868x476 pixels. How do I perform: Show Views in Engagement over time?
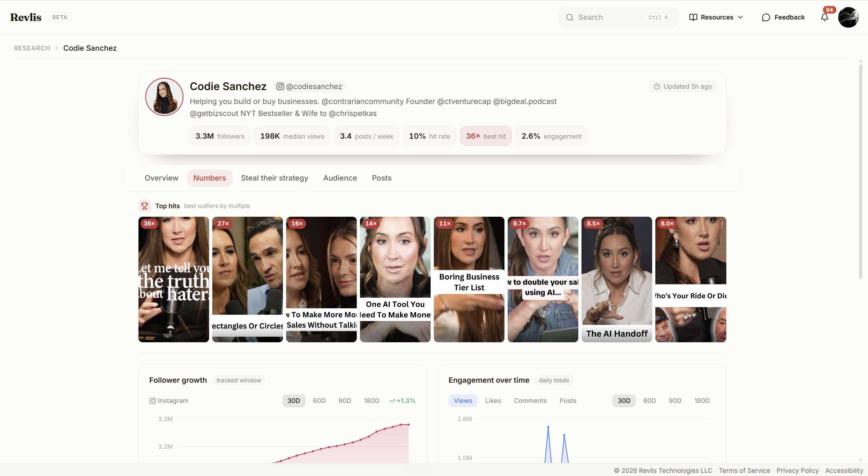pos(463,401)
